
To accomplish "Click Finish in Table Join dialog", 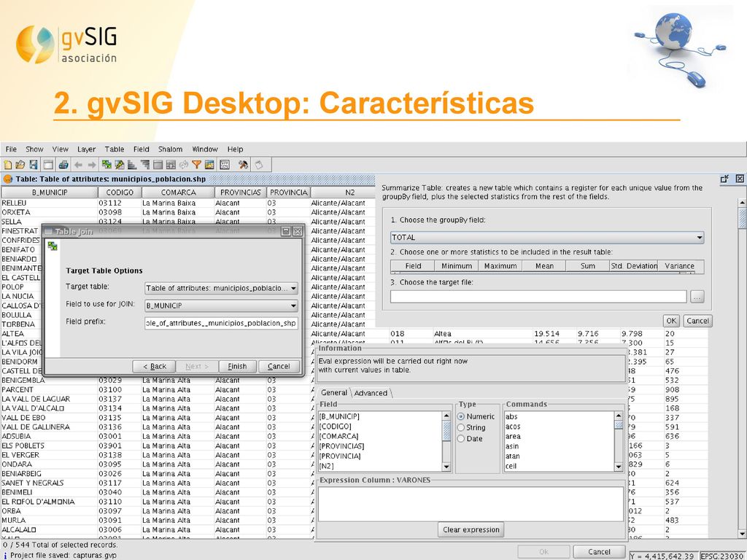I will click(237, 366).
